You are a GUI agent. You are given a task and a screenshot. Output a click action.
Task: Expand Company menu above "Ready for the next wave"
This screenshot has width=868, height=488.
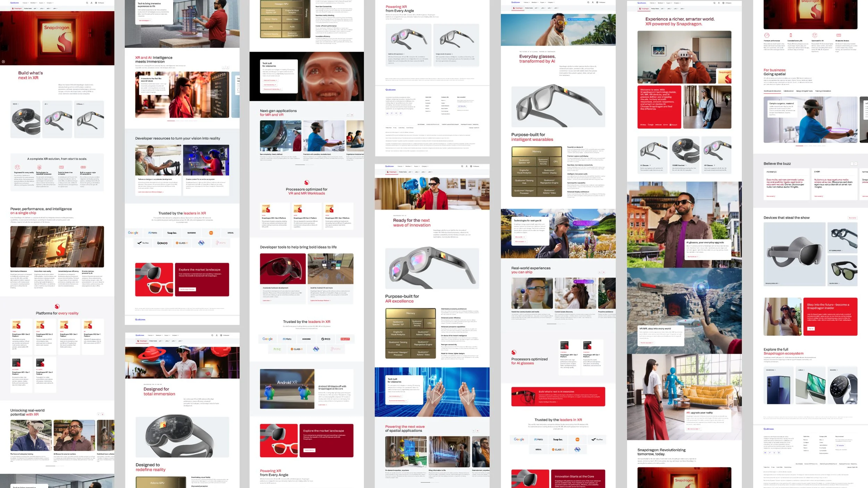(424, 166)
